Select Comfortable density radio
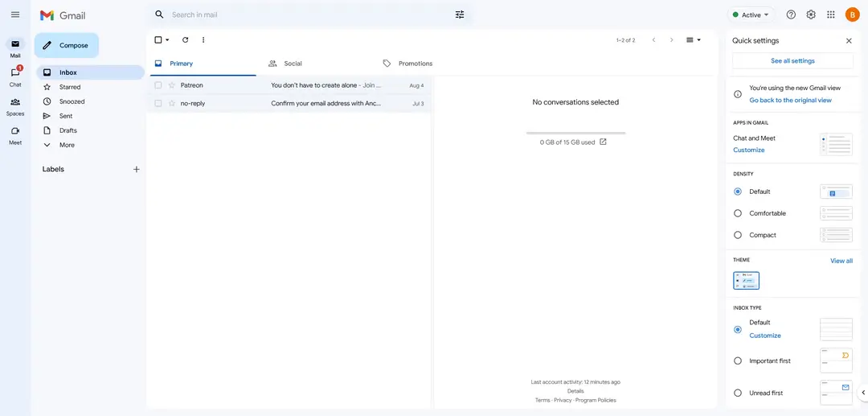This screenshot has height=416, width=868. point(737,213)
